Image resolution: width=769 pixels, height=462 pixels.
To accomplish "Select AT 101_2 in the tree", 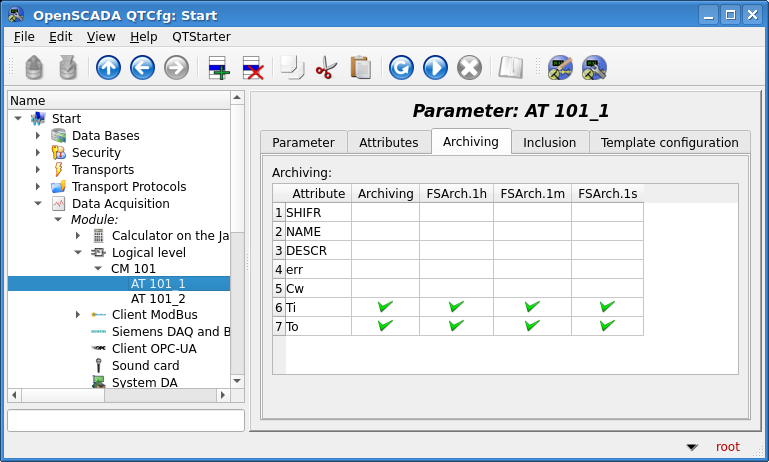I will coord(158,299).
